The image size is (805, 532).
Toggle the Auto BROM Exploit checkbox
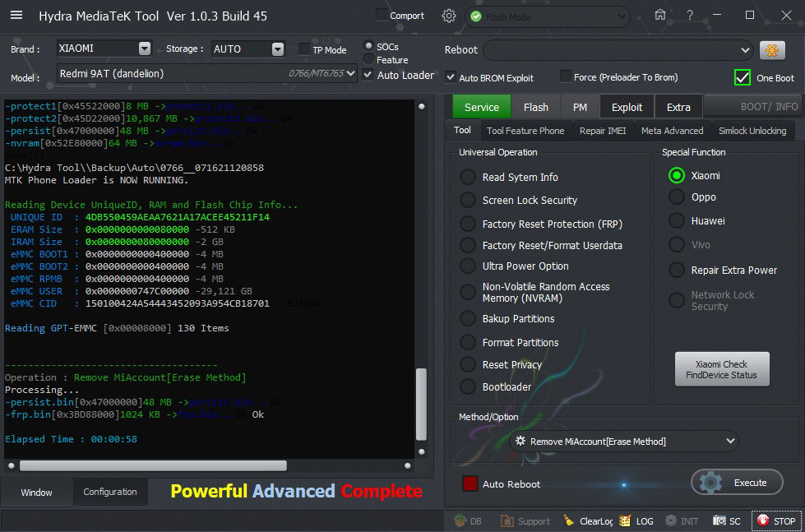point(451,77)
